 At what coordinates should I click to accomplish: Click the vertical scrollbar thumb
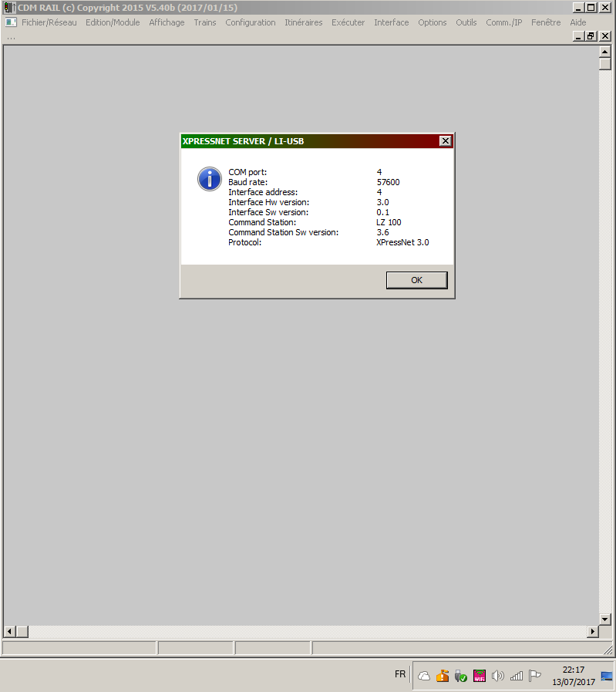point(605,64)
